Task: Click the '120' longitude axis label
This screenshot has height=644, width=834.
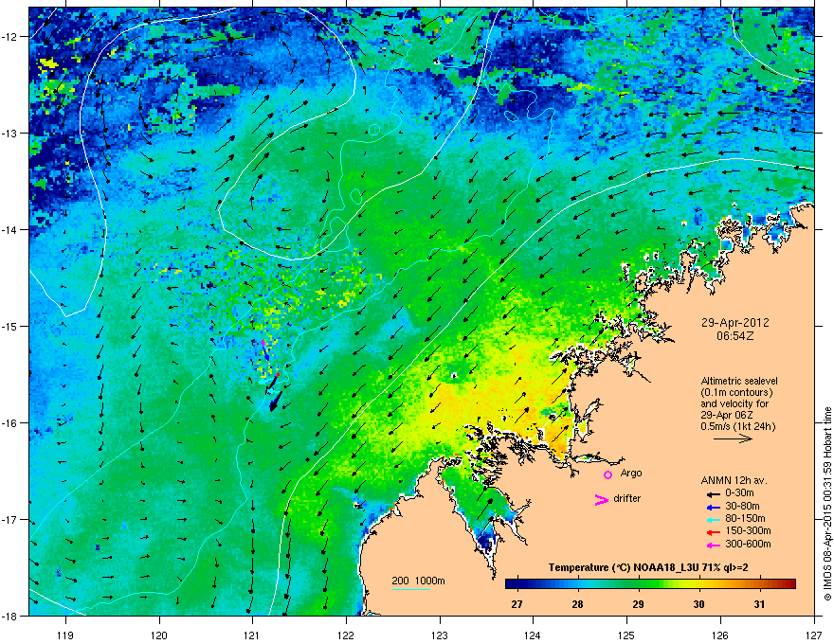Action: [159, 635]
